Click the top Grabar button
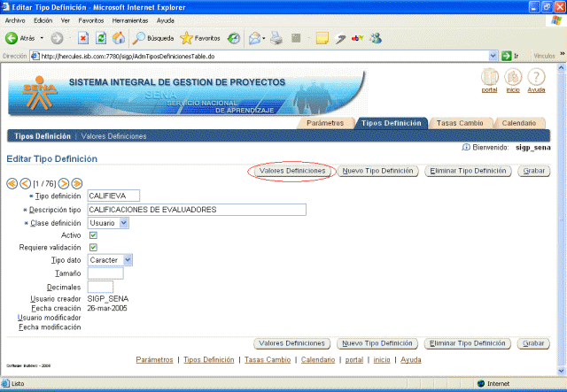Viewport: 567px width, 392px height. 533,171
